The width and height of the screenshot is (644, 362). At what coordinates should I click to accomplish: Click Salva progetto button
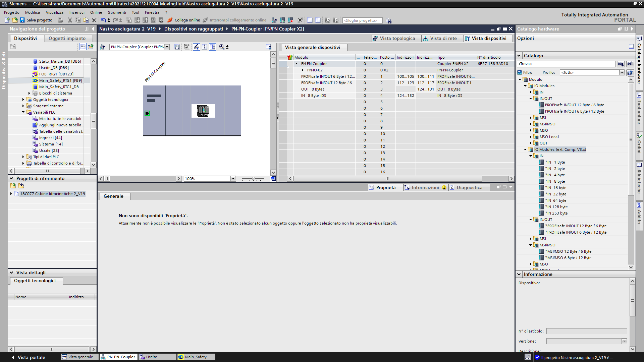pyautogui.click(x=36, y=20)
